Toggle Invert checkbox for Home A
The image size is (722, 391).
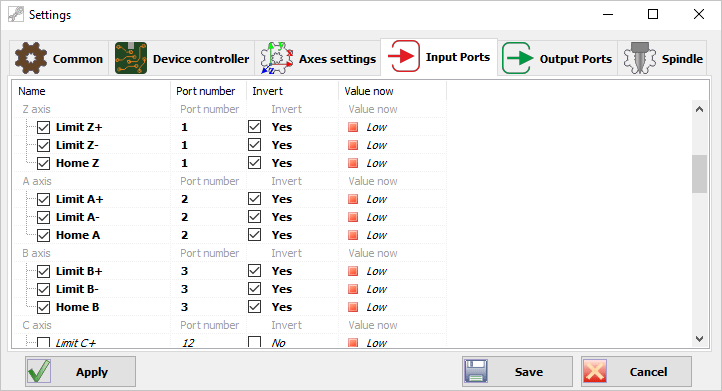tap(255, 234)
